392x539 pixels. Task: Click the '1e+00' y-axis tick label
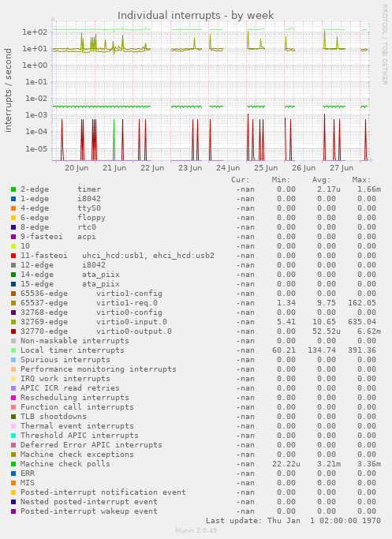tap(35, 66)
